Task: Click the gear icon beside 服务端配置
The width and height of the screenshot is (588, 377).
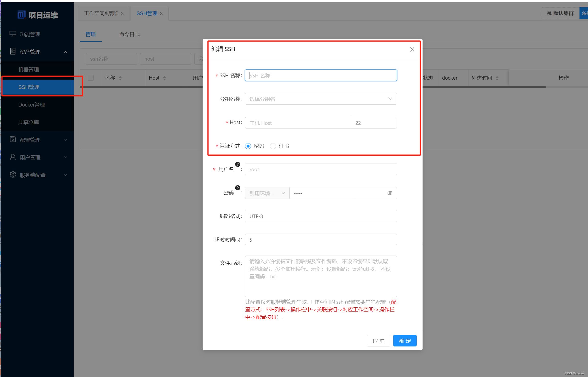Action: click(x=13, y=174)
